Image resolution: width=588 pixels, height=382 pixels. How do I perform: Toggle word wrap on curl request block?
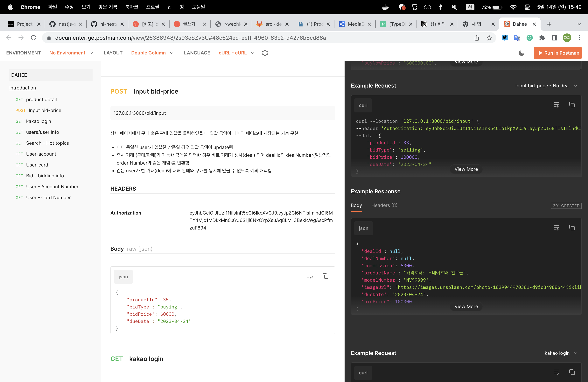pos(556,105)
